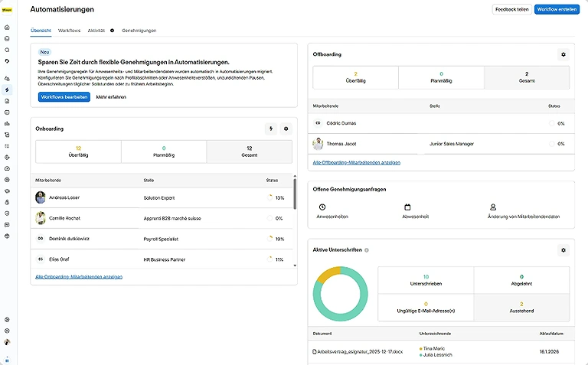Select Offboarding Planmäßig filter
This screenshot has height=365, width=588.
click(x=441, y=77)
